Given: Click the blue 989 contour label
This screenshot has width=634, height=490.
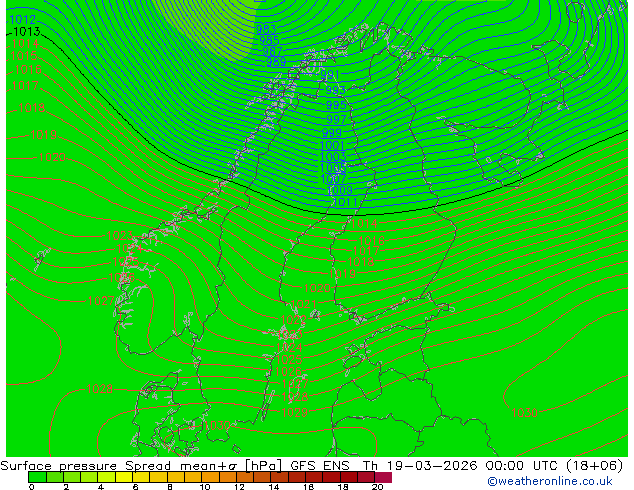Looking at the screenshot, I should click(x=276, y=62).
